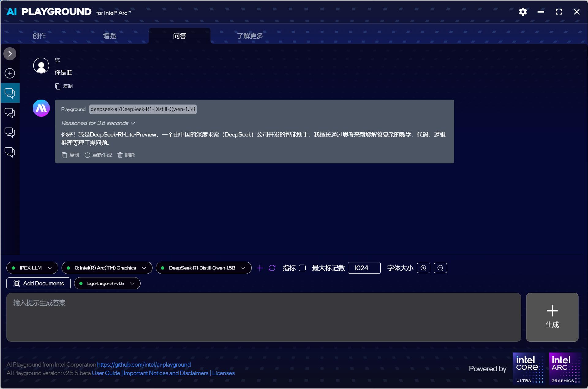The width and height of the screenshot is (588, 389).
Task: Increase font size with zoom-in icon
Action: point(423,268)
